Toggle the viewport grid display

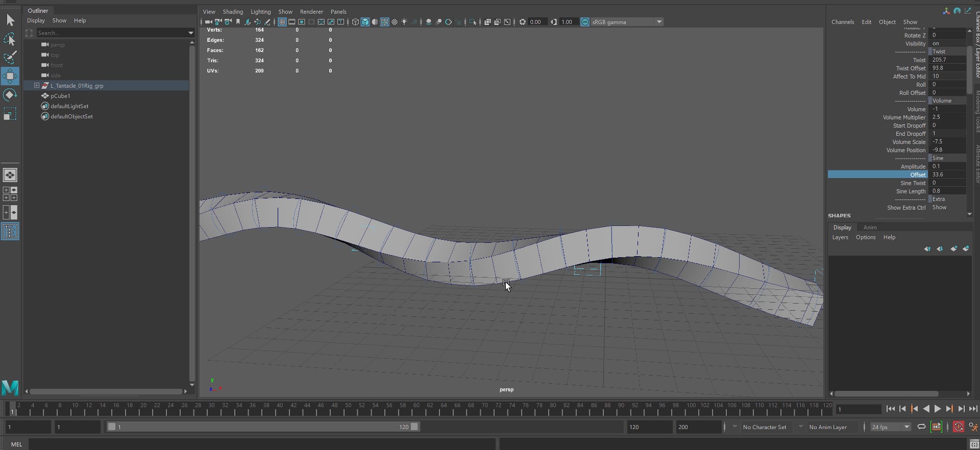(282, 22)
